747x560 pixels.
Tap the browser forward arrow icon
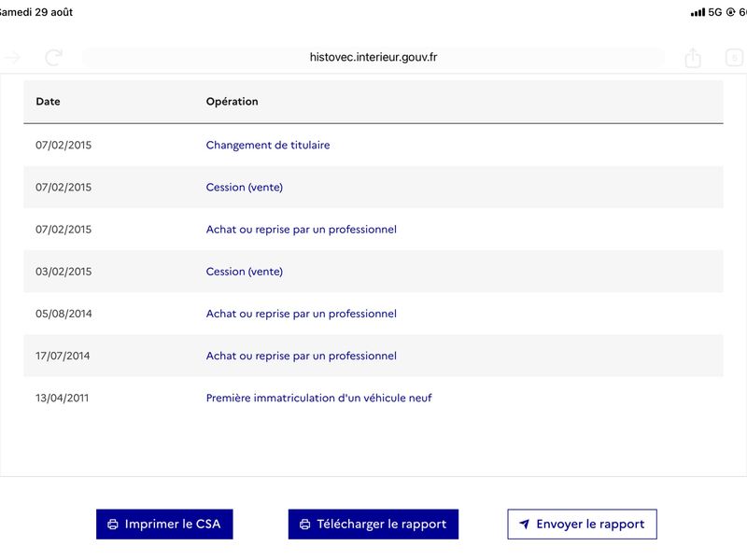click(12, 58)
